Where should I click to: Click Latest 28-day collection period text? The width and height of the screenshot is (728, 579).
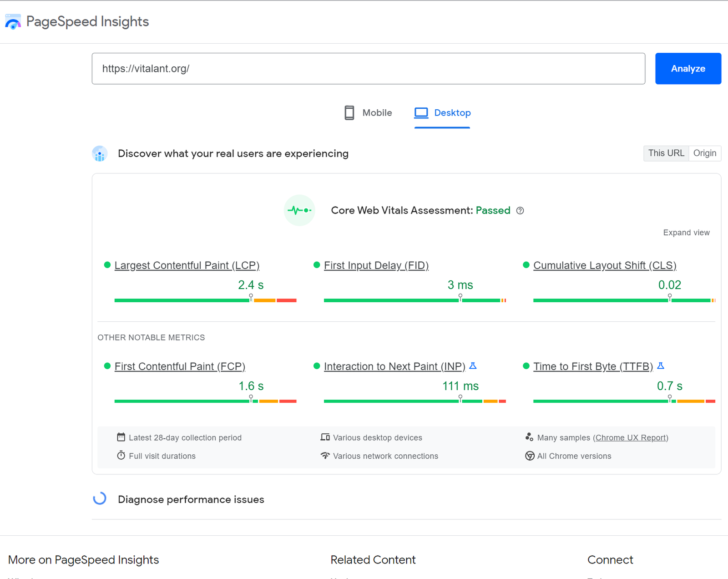(185, 437)
